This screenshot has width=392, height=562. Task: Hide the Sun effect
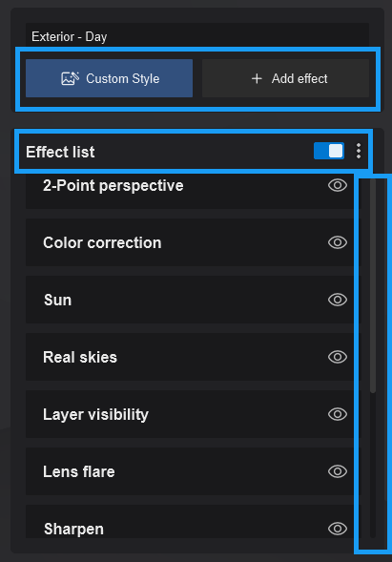338,300
